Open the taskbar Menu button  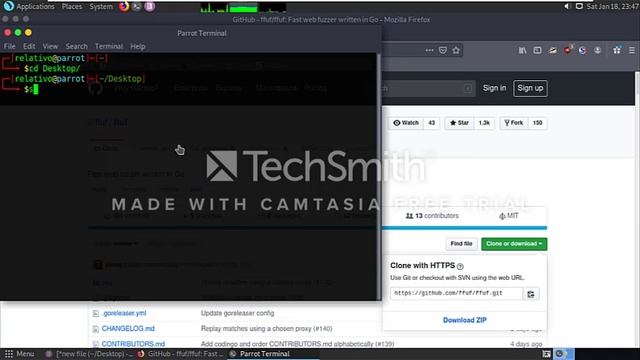pyautogui.click(x=19, y=354)
